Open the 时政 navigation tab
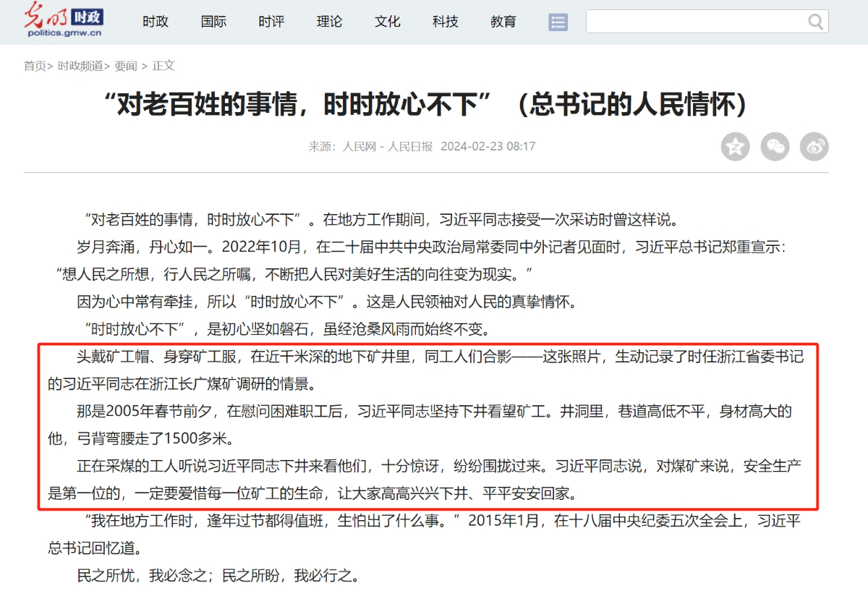The image size is (868, 591). pyautogui.click(x=156, y=22)
